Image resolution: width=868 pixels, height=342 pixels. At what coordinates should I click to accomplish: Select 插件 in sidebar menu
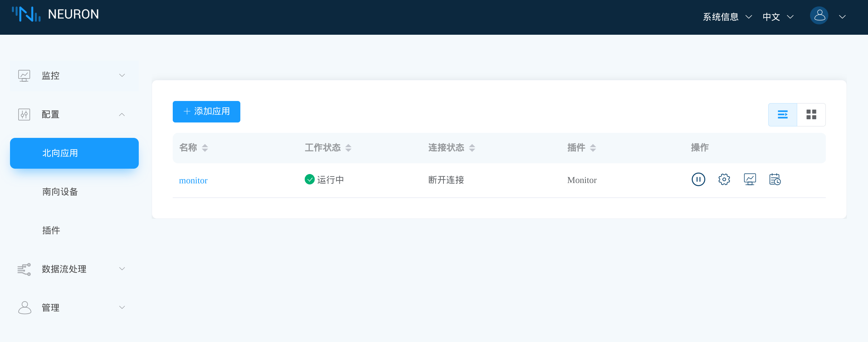coord(51,231)
